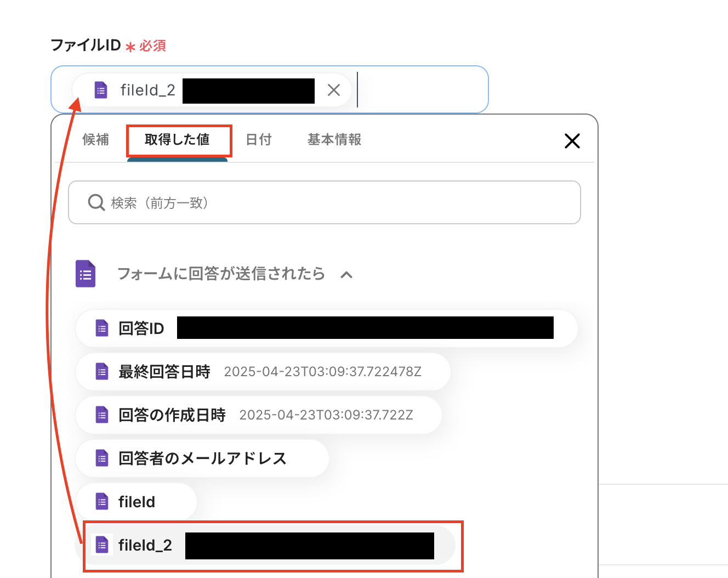Remove the fileId_2 chip from the field
This screenshot has width=728, height=578.
point(334,90)
